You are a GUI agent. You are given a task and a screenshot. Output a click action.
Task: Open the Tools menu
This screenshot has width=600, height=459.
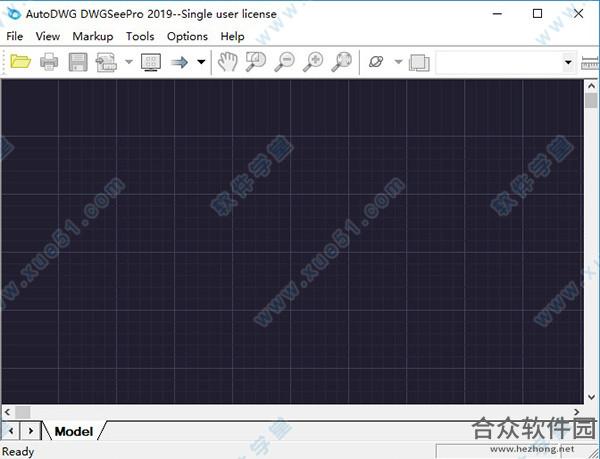tap(140, 36)
